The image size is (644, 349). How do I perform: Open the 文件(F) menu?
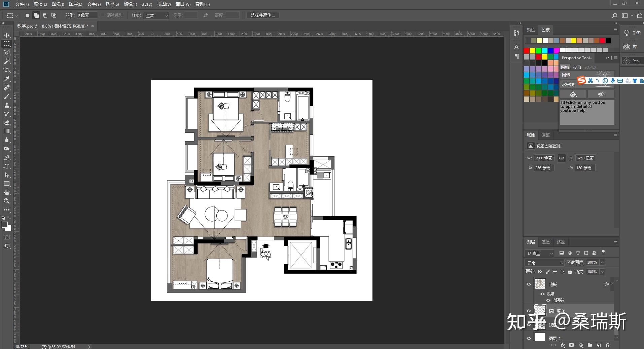(x=22, y=4)
